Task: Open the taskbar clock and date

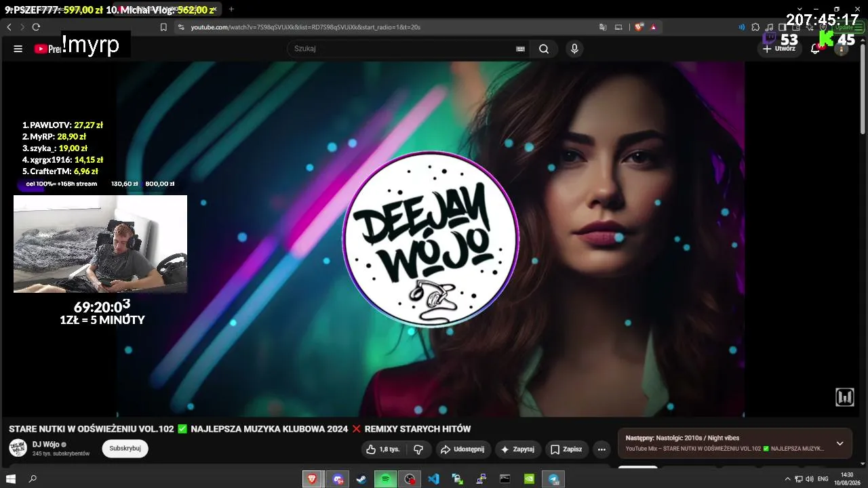Action: point(847,479)
